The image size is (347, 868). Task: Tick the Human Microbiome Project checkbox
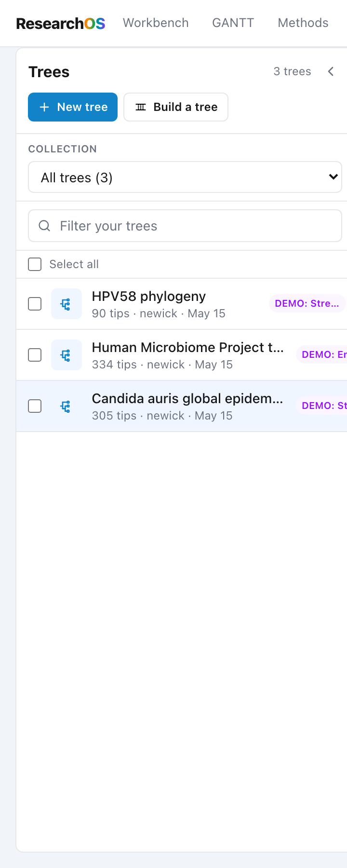click(35, 355)
